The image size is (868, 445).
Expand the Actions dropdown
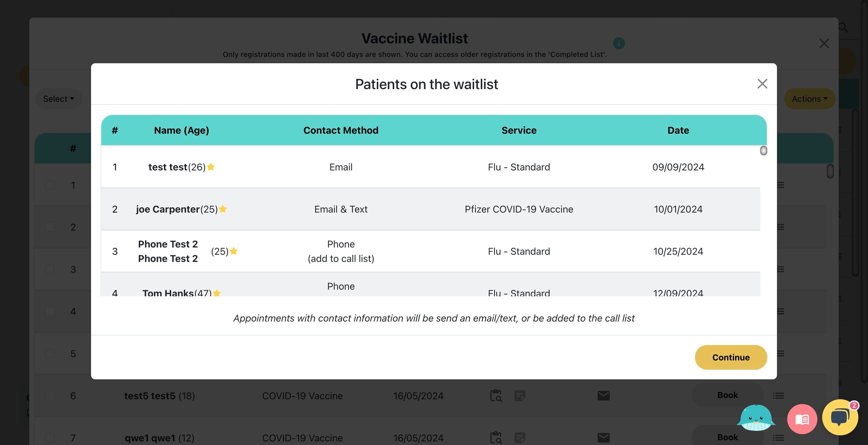click(809, 99)
